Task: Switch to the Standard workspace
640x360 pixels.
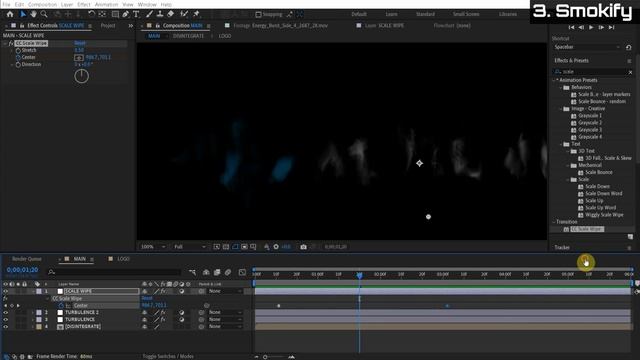Action: pyautogui.click(x=425, y=14)
